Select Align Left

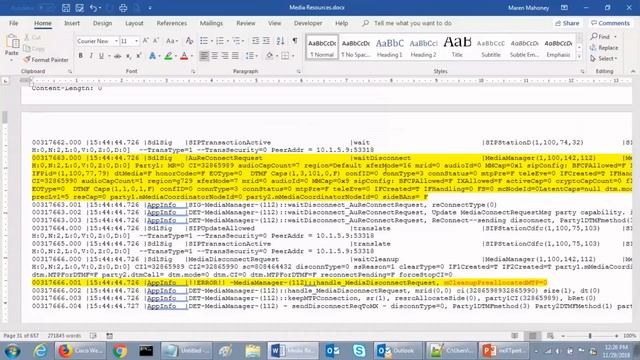[204, 56]
